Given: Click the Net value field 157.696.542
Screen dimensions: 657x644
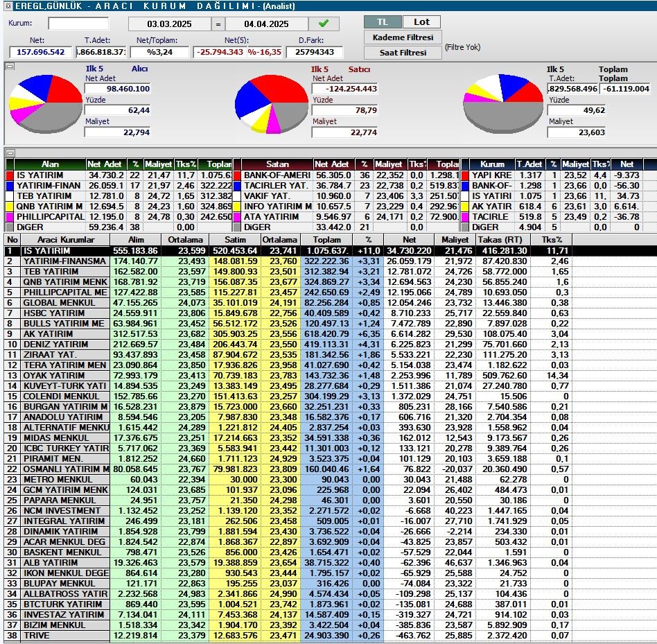Looking at the screenshot, I should tap(41, 52).
